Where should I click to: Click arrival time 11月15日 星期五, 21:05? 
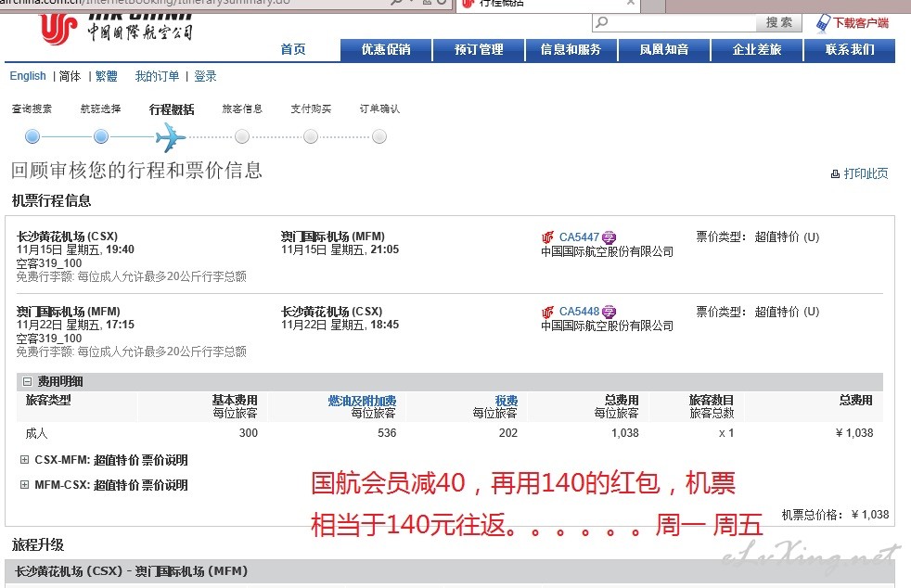[x=340, y=249]
